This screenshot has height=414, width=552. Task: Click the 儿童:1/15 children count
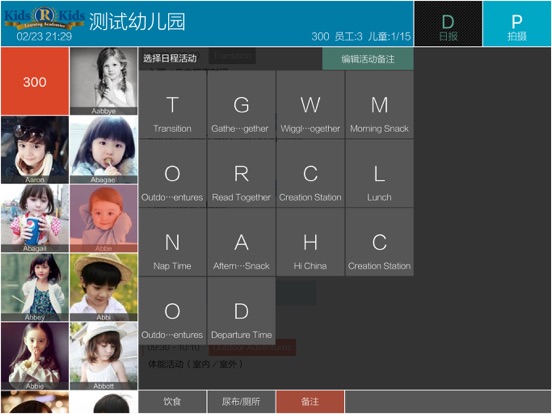click(389, 36)
